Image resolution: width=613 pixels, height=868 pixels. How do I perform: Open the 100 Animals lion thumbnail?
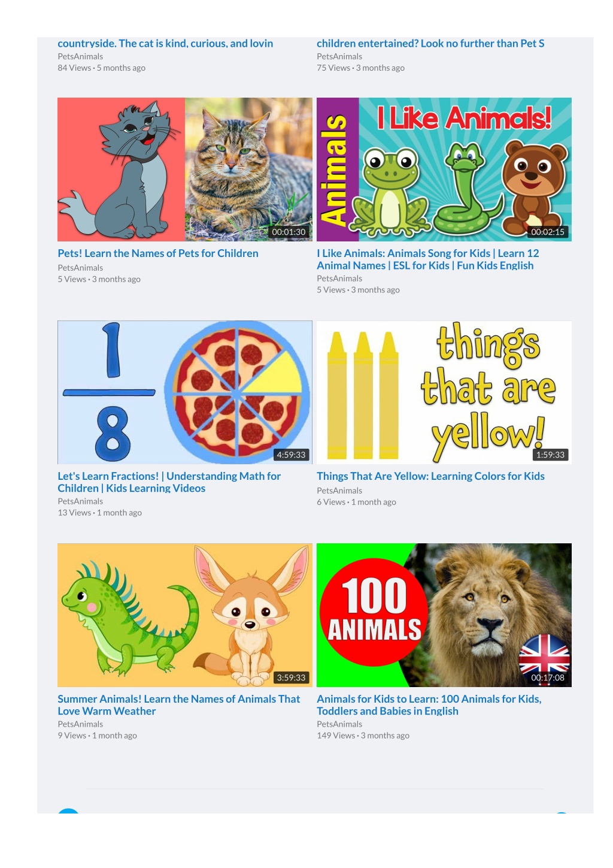tap(444, 615)
